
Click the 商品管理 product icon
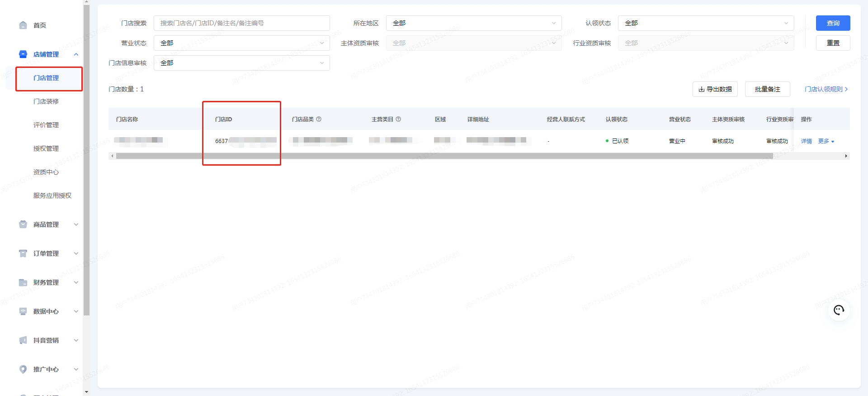[23, 224]
